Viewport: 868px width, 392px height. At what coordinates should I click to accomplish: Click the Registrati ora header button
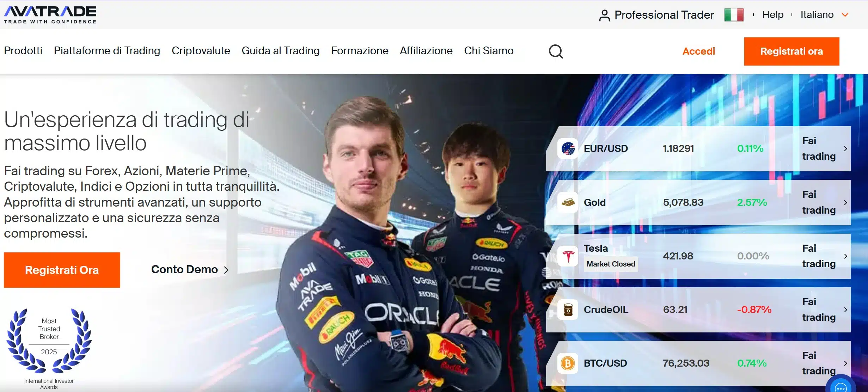point(791,51)
